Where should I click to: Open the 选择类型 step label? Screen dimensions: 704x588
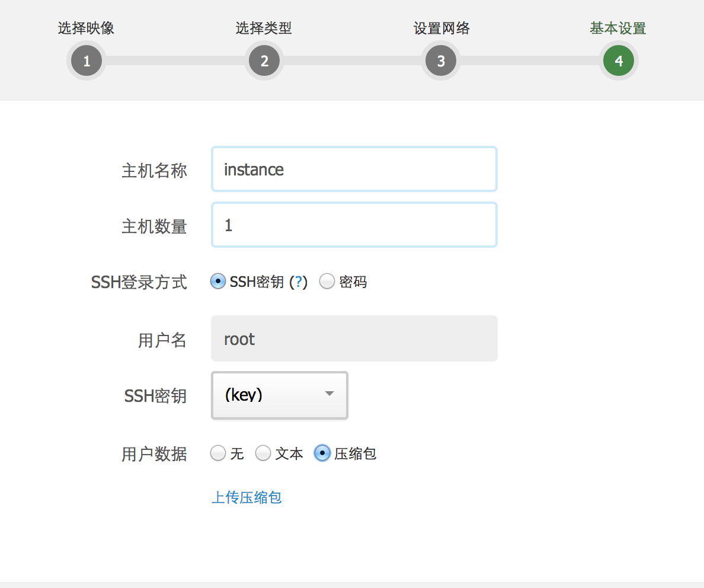(x=264, y=28)
